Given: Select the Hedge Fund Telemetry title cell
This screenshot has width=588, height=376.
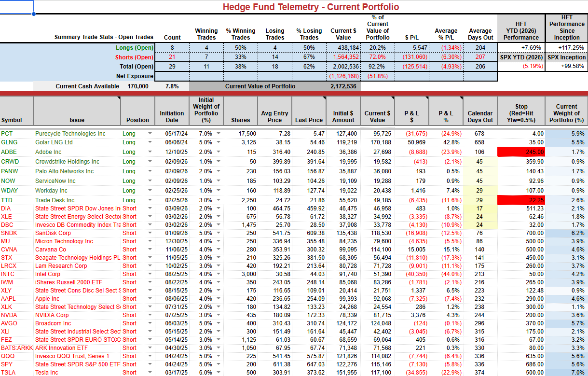Looking at the screenshot, I should [311, 7].
